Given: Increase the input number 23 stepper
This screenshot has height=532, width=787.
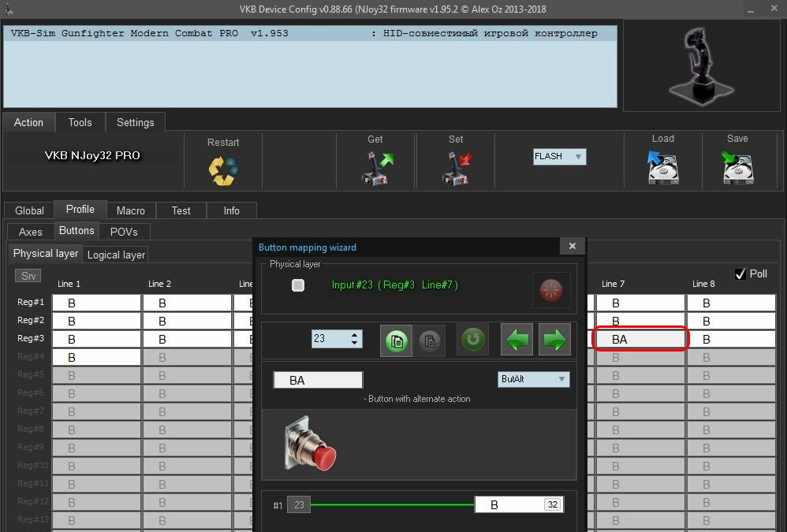Looking at the screenshot, I should click(354, 334).
